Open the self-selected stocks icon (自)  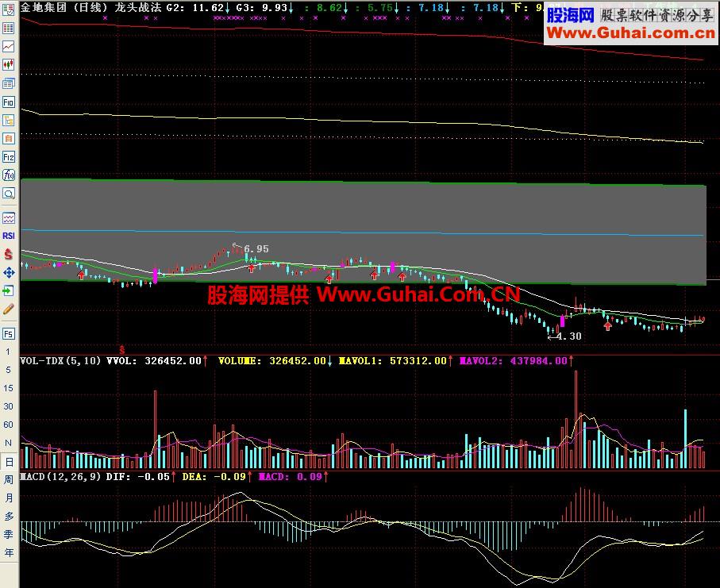pos(8,138)
